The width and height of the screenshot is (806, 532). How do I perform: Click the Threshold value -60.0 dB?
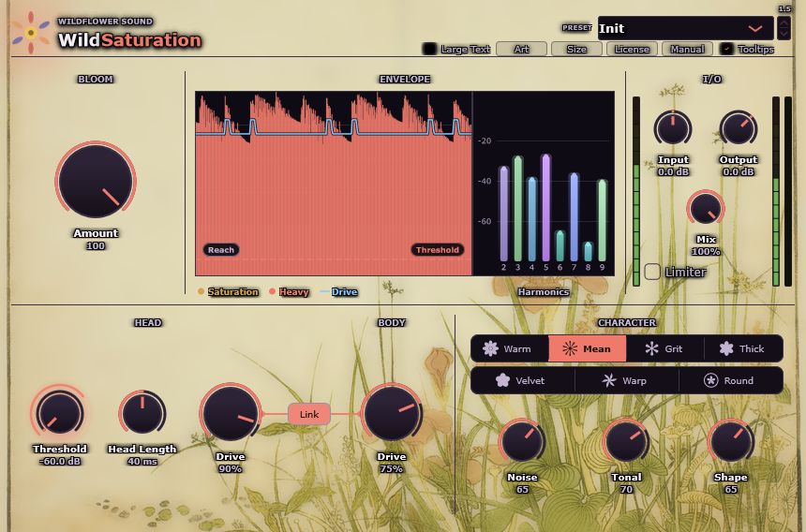60,461
